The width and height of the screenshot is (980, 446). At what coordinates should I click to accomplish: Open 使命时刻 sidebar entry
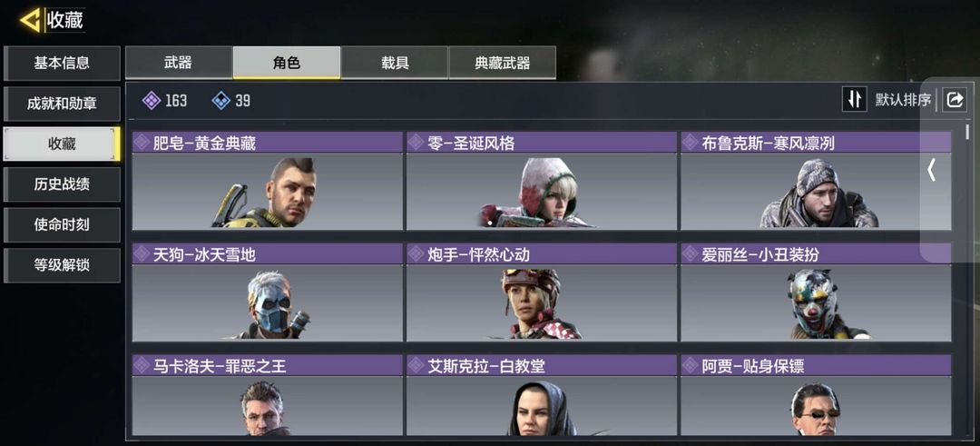pos(62,224)
